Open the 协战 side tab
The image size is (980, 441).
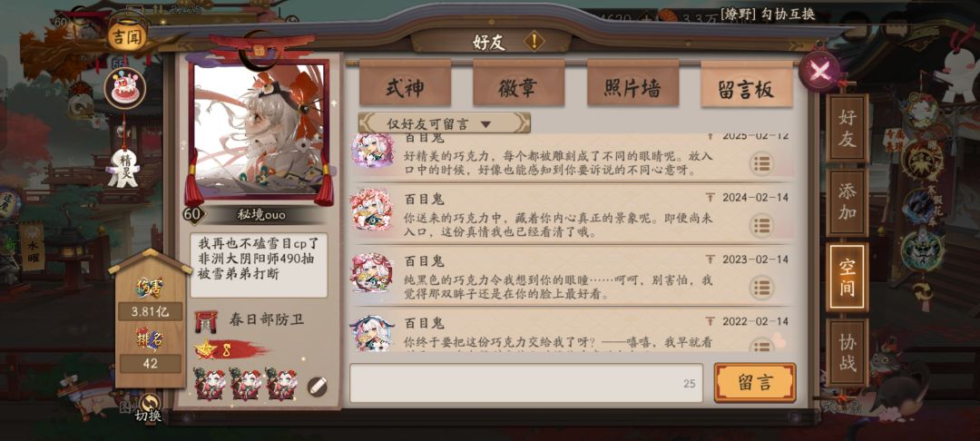pyautogui.click(x=848, y=353)
